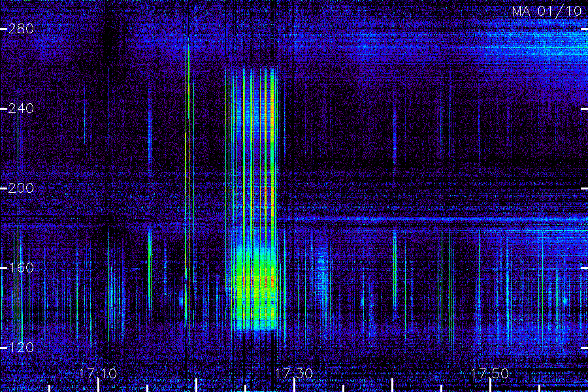Click the time tick mark below 17:10
This screenshot has width=588, height=392.
click(98, 385)
